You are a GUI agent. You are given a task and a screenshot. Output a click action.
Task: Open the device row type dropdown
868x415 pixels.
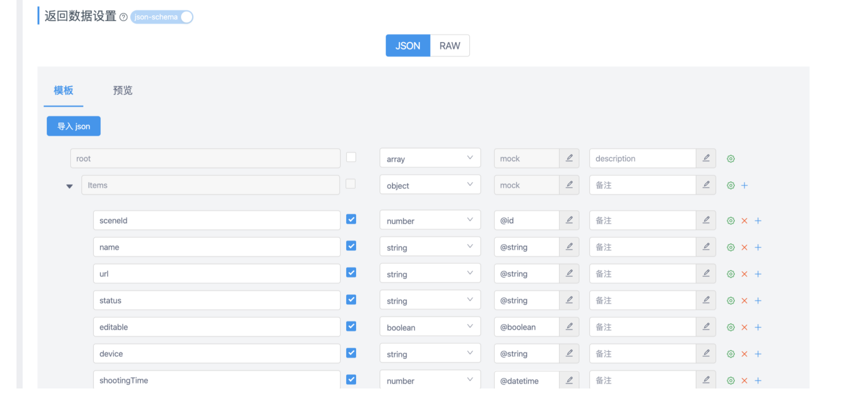[430, 353]
